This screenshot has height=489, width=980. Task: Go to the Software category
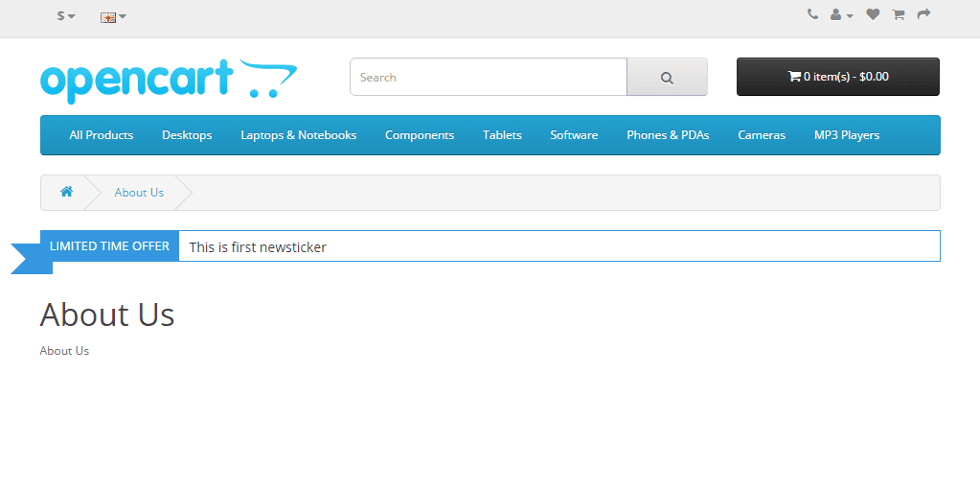tap(574, 135)
